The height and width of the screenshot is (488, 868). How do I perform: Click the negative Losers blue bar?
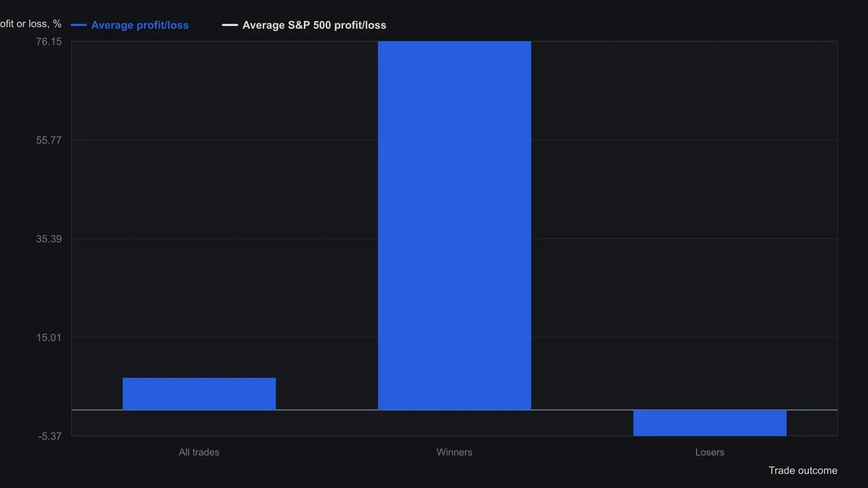coord(710,423)
